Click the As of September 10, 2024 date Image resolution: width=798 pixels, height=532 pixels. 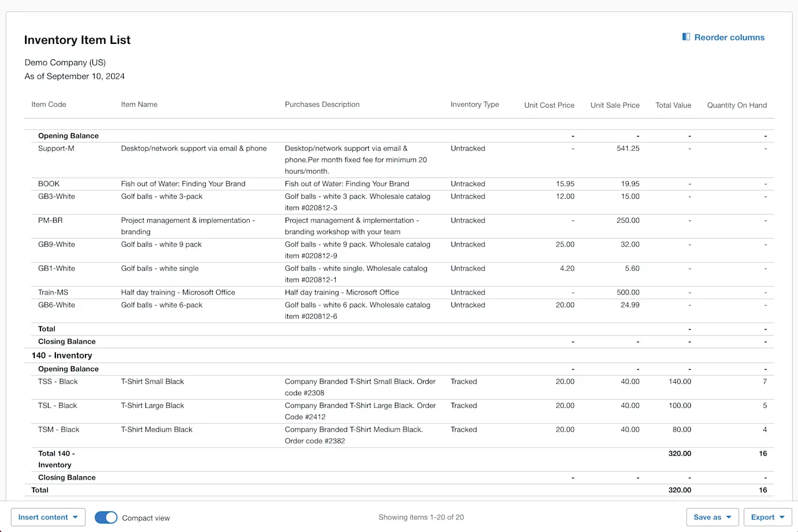click(75, 76)
